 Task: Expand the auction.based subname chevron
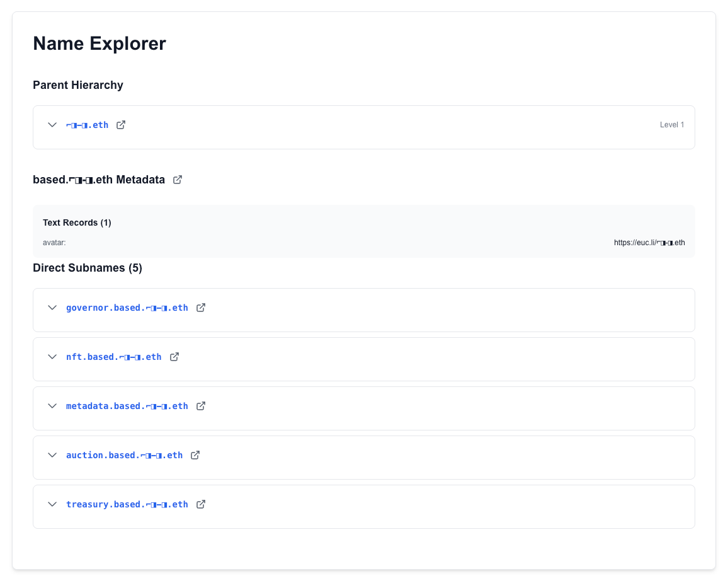click(x=52, y=455)
